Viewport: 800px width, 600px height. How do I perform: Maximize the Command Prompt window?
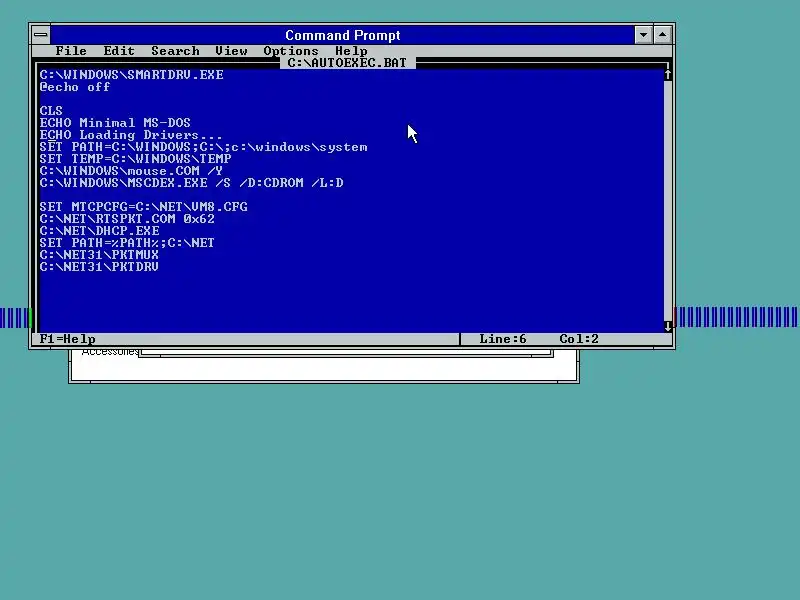[662, 35]
